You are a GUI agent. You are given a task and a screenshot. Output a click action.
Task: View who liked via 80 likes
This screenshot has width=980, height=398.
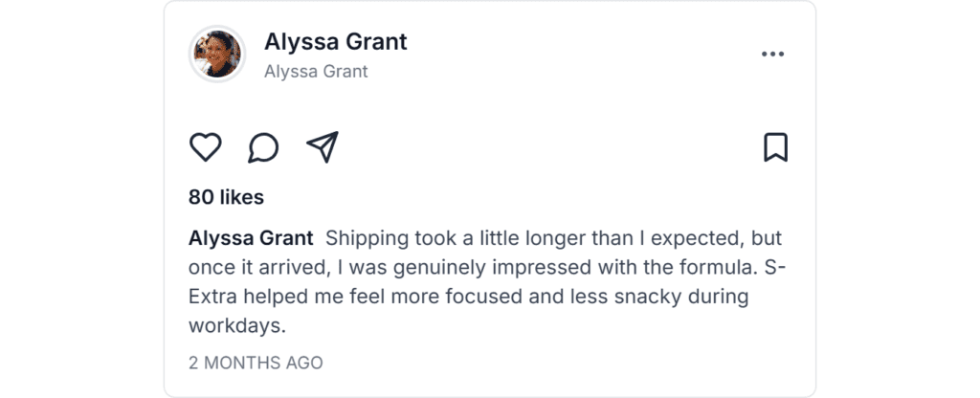(x=227, y=198)
